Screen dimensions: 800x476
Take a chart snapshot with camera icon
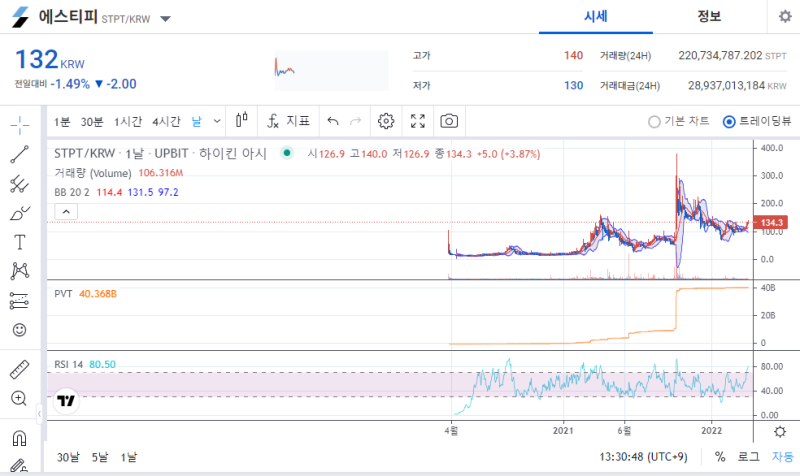click(x=449, y=121)
